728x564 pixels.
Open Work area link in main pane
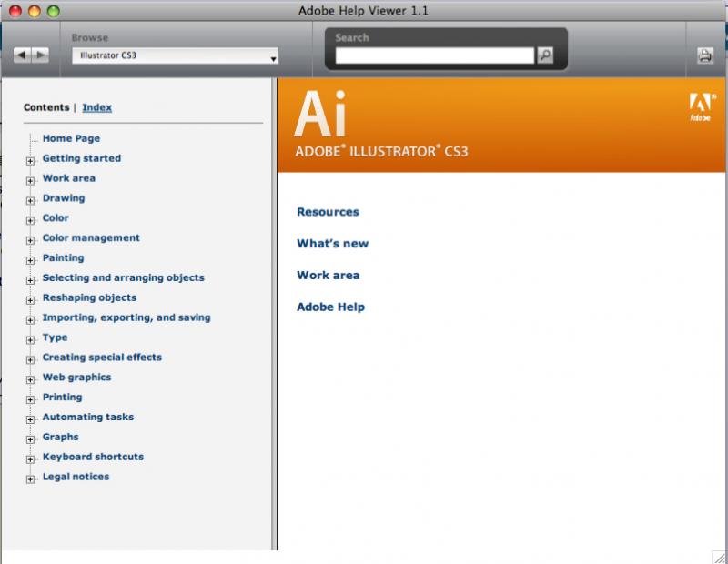tap(328, 276)
